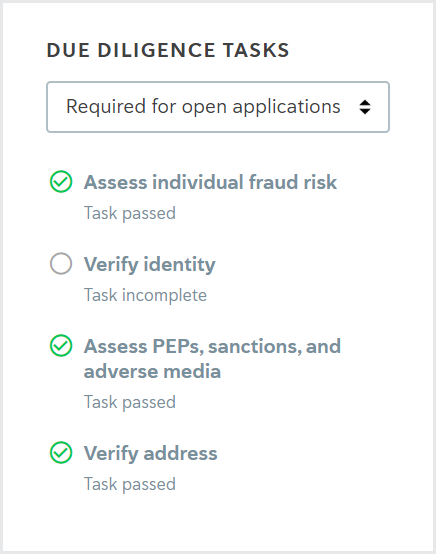Click the Due Diligence Tasks heading
436x554 pixels.
coord(168,50)
